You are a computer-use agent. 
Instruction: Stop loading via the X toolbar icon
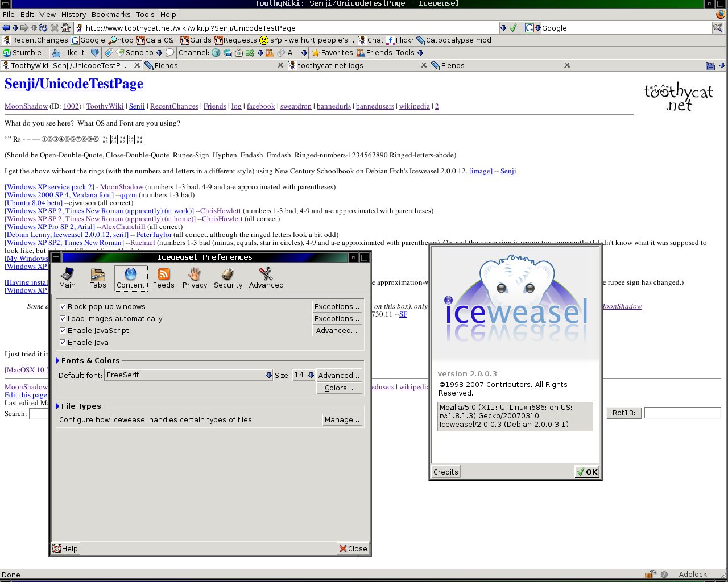coord(55,27)
